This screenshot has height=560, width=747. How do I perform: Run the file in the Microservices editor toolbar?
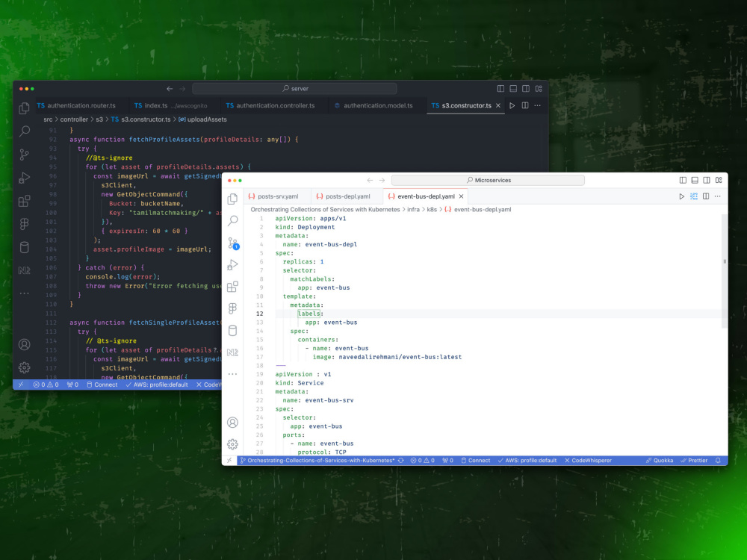[682, 196]
